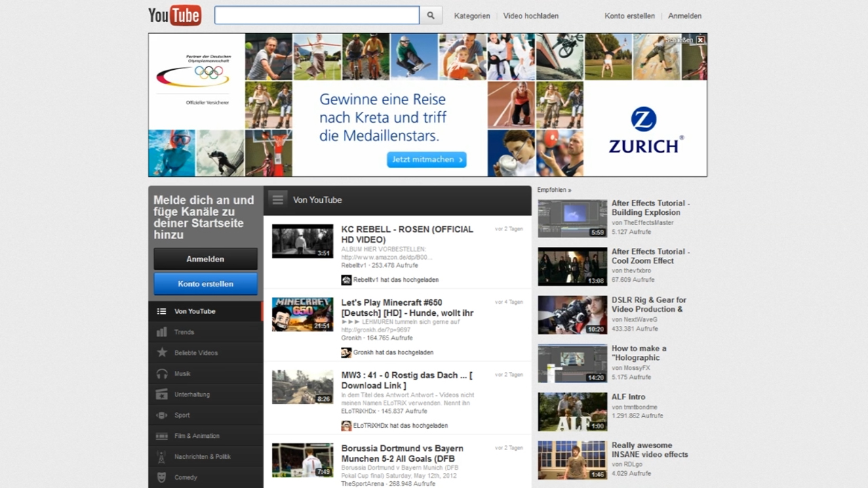The image size is (868, 488).
Task: Open Really awesome INSANE video effects title
Action: [650, 450]
